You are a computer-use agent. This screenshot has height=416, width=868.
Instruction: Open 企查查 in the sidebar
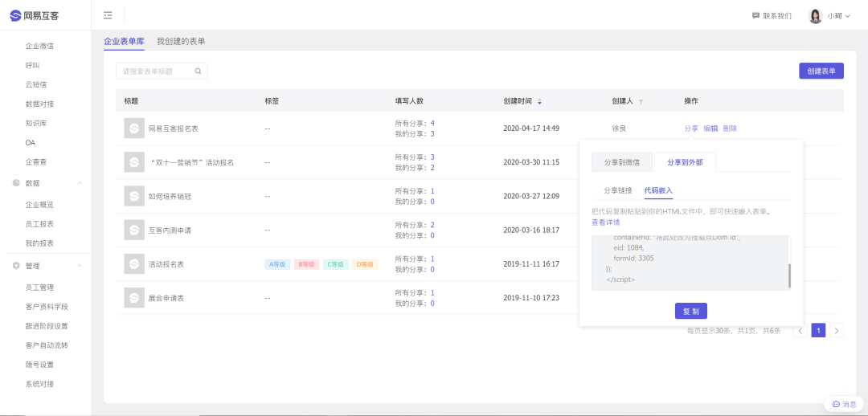tap(36, 162)
